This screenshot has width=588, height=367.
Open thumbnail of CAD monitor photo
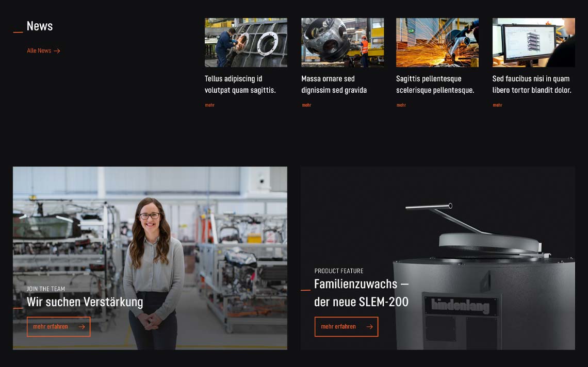(x=534, y=42)
